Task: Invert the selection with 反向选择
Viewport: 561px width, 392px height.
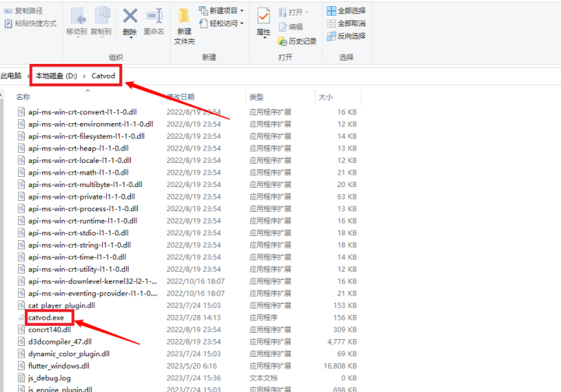Action: point(346,36)
